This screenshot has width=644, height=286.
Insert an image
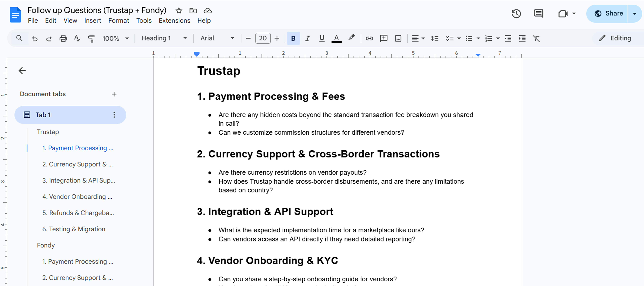(x=398, y=38)
